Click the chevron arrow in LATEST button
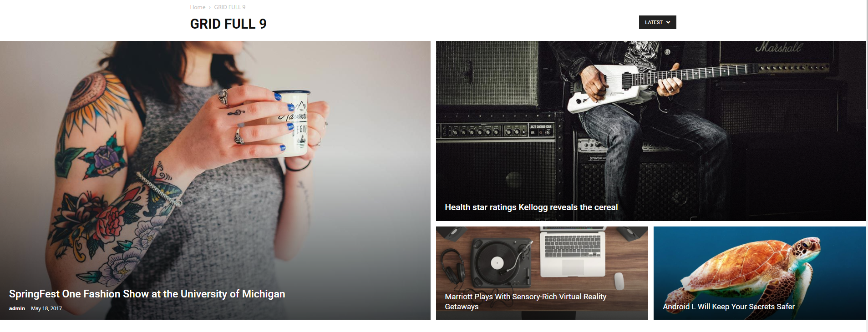The image size is (868, 332). pyautogui.click(x=668, y=22)
